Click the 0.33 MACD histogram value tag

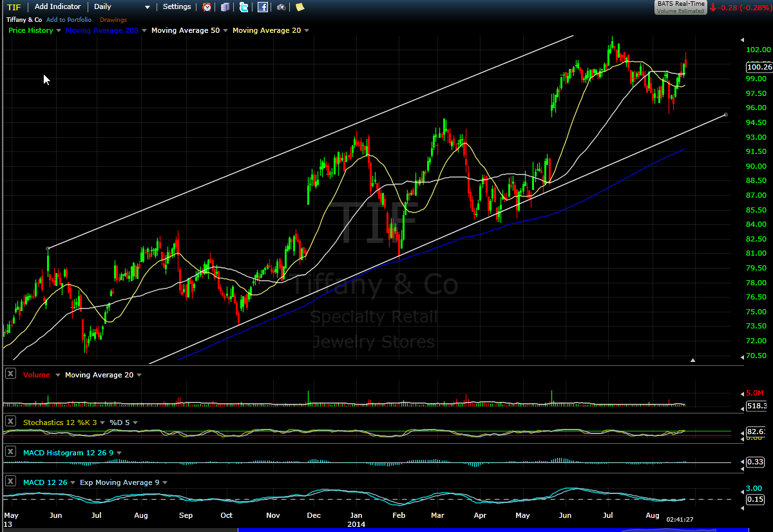tap(754, 462)
